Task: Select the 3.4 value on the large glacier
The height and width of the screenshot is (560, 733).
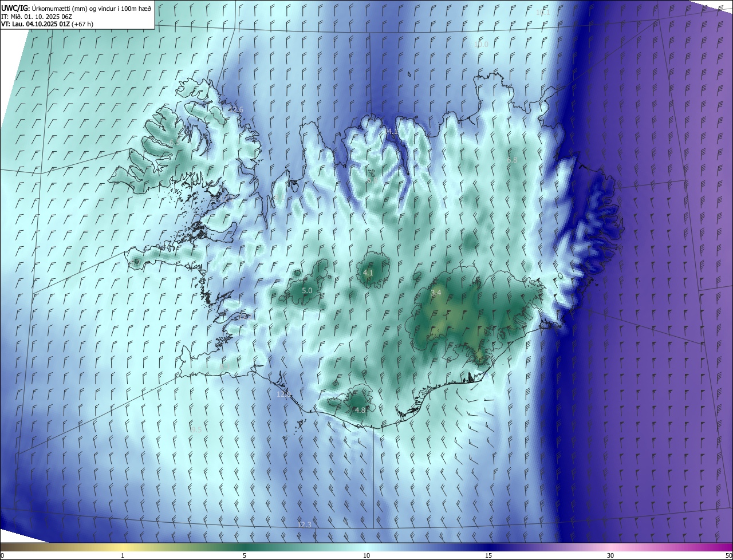Action: coord(436,293)
